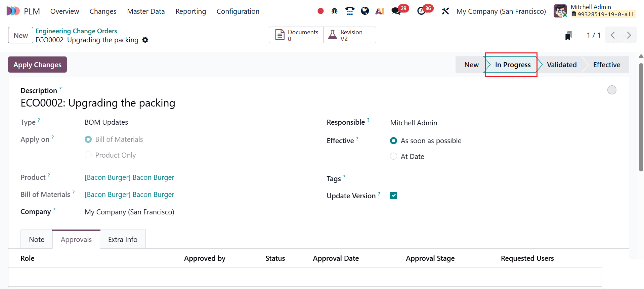Open the gear actions menu

pos(145,40)
